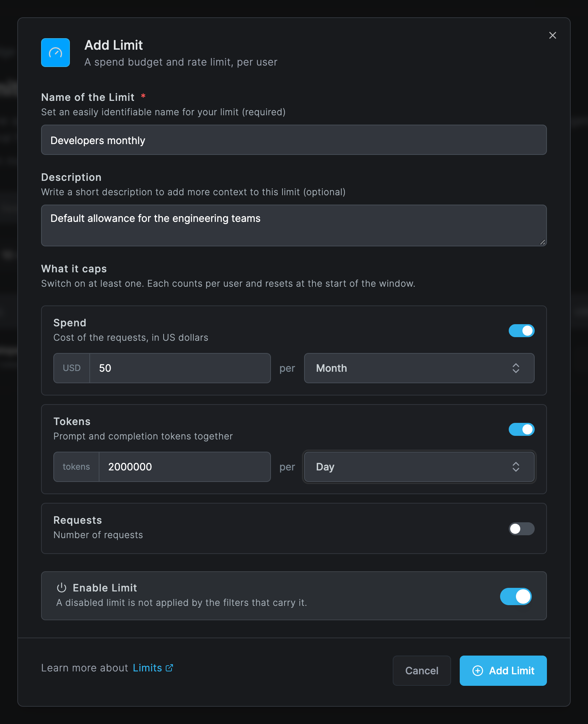Screen dimensions: 588x724
Task: Toggle the Enable Limit switch
Action: coord(516,596)
